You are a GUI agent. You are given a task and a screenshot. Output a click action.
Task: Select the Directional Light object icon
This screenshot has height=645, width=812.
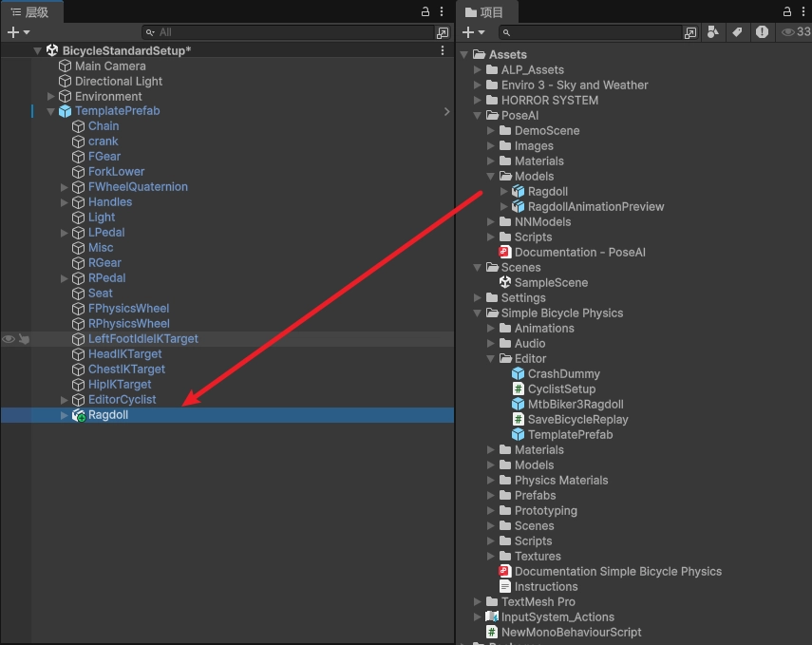tap(65, 82)
